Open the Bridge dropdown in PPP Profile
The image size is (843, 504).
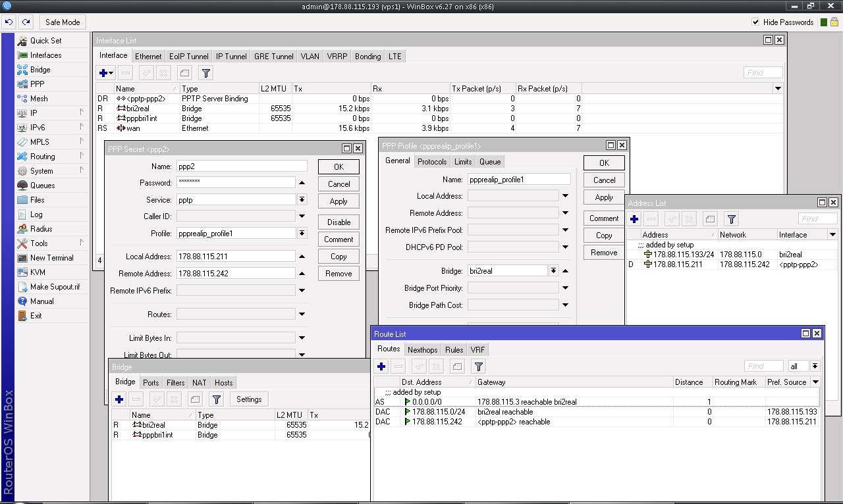tap(553, 270)
